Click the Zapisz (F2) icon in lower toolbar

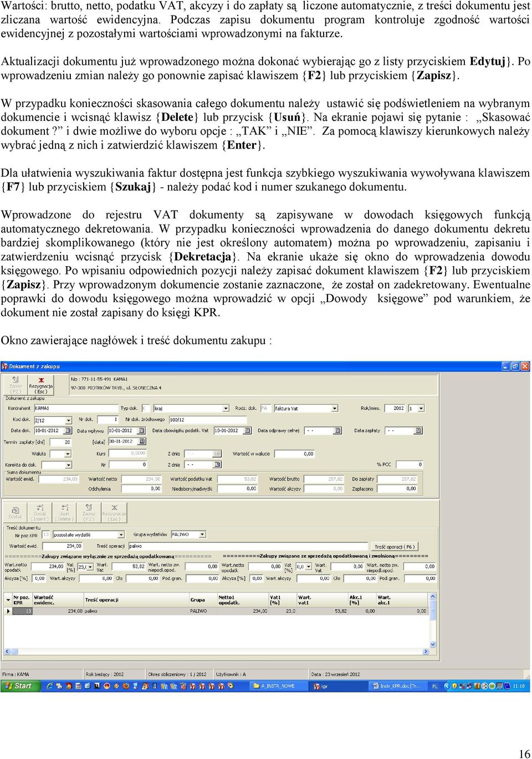click(x=89, y=512)
